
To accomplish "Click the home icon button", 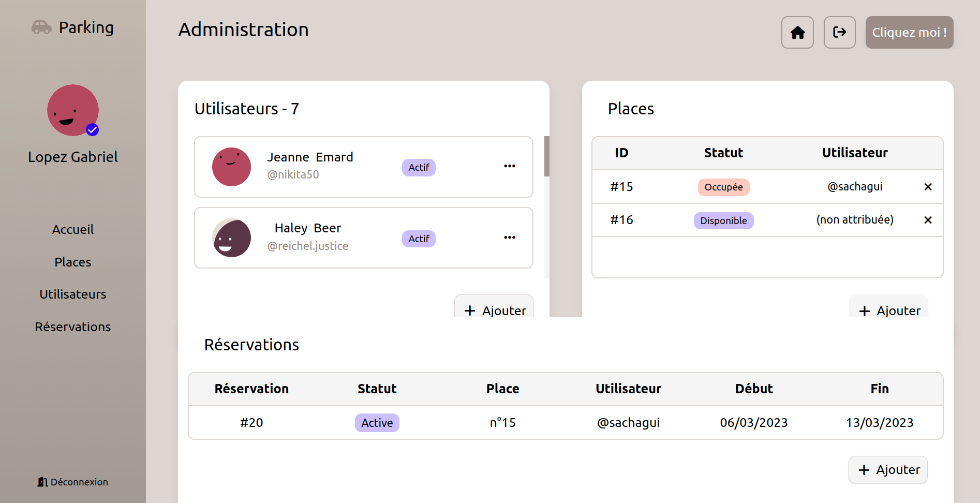I will [797, 32].
